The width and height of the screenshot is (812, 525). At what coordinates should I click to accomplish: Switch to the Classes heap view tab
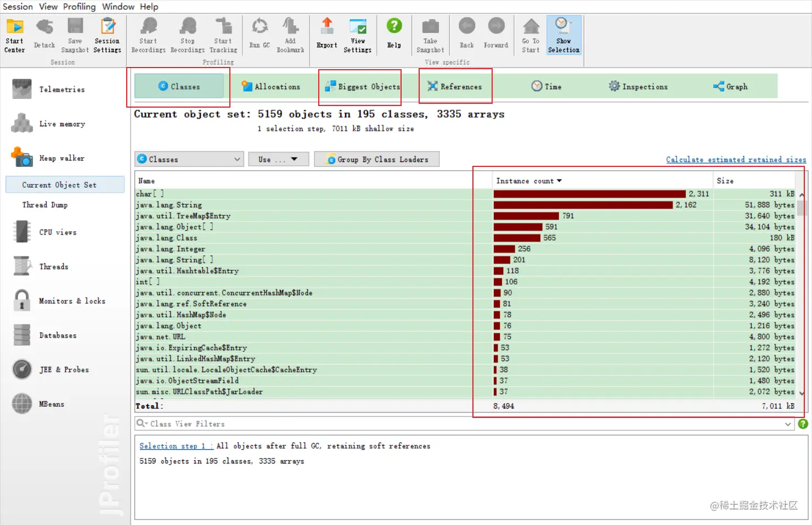coord(179,86)
